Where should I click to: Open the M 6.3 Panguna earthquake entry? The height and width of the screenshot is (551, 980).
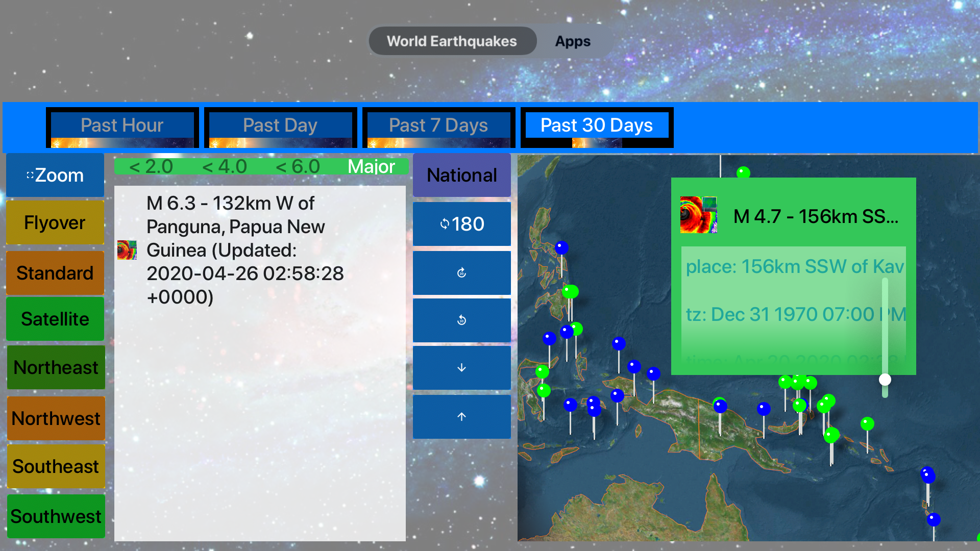260,250
